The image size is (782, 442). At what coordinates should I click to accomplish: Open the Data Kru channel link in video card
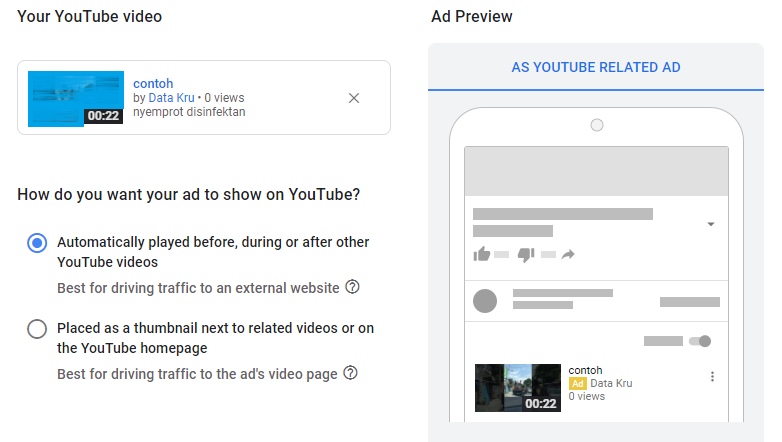[x=172, y=98]
